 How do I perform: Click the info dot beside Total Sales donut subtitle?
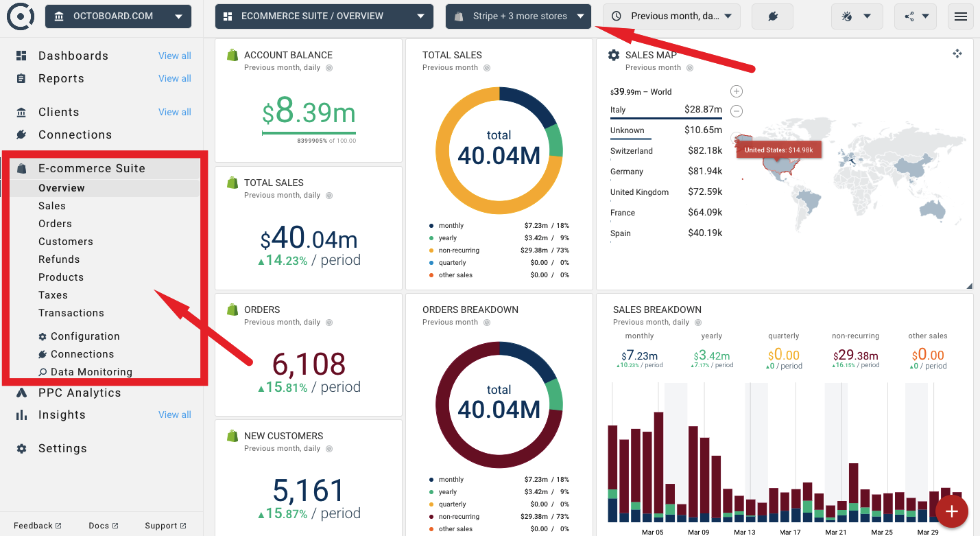click(487, 68)
